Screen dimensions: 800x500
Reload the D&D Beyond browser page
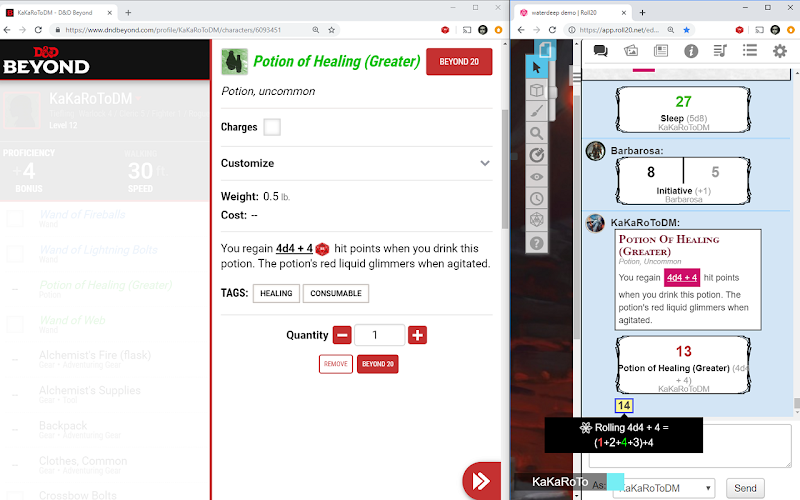38,30
